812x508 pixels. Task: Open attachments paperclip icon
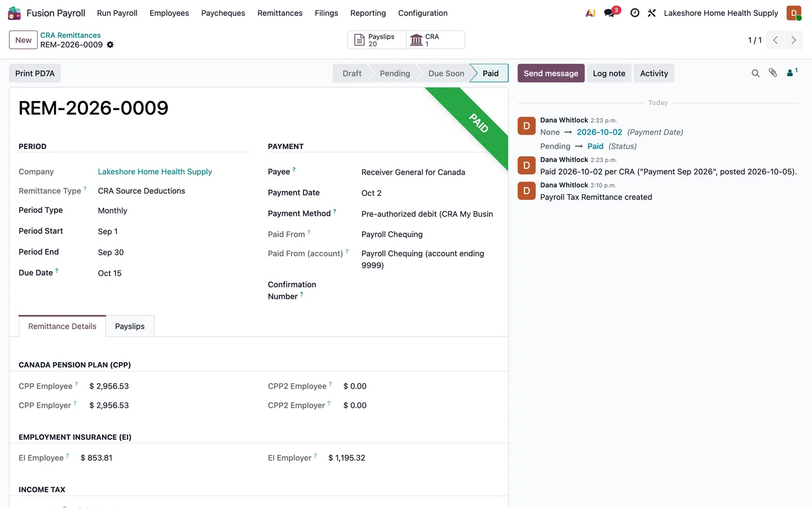(773, 73)
